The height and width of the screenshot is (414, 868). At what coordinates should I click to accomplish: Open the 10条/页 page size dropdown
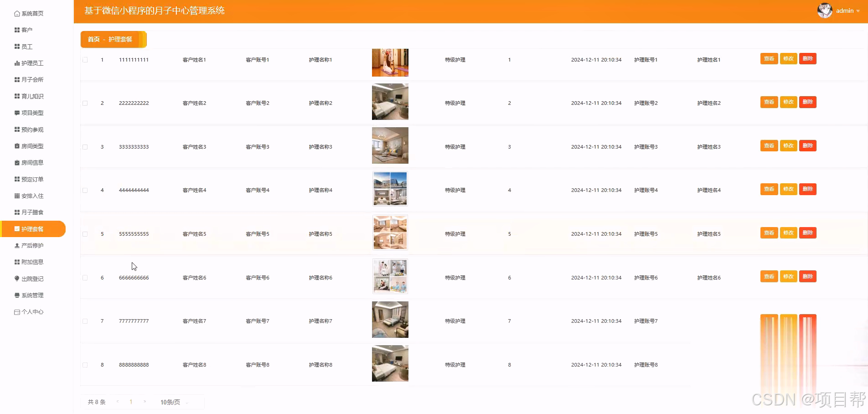(x=175, y=402)
